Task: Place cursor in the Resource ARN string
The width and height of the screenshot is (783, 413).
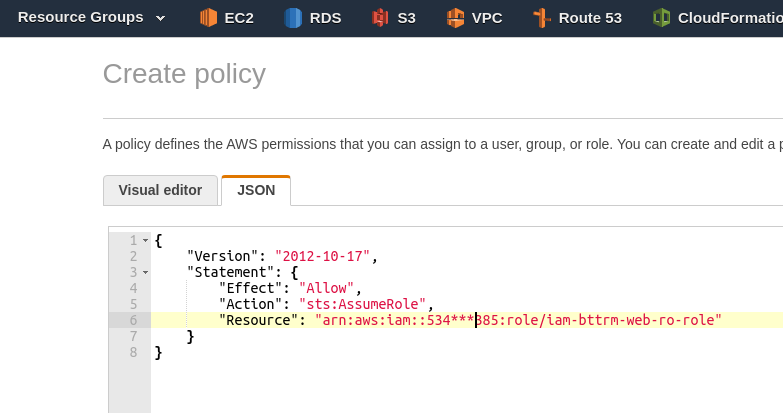Action: [518, 320]
